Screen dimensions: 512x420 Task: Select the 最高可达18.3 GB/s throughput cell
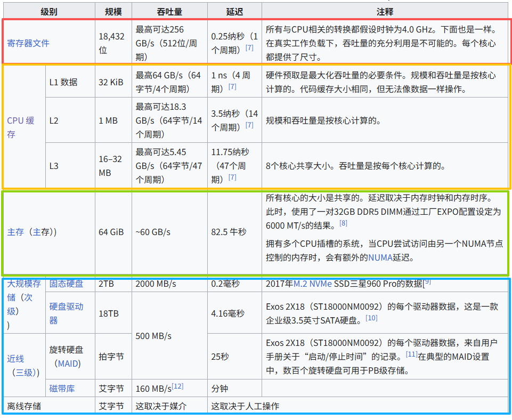pyautogui.click(x=169, y=120)
